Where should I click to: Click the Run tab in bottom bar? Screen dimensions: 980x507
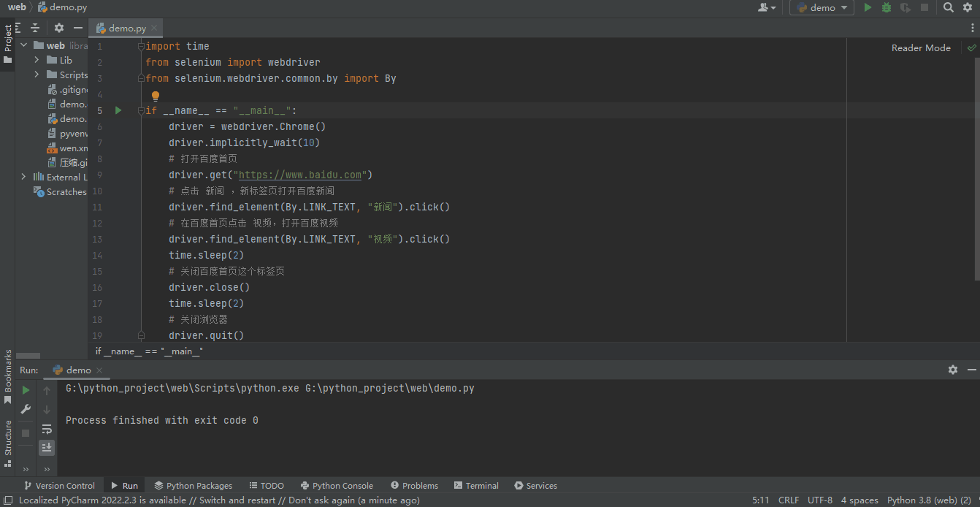point(124,485)
